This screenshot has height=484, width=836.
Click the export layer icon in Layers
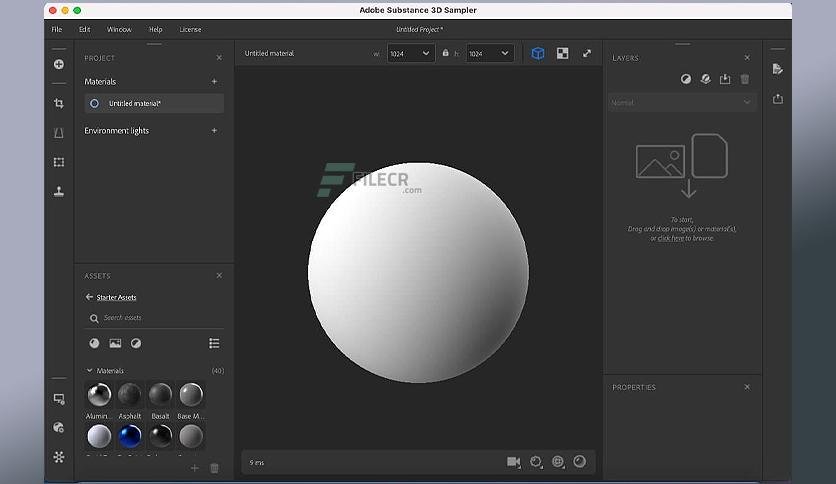click(x=725, y=79)
